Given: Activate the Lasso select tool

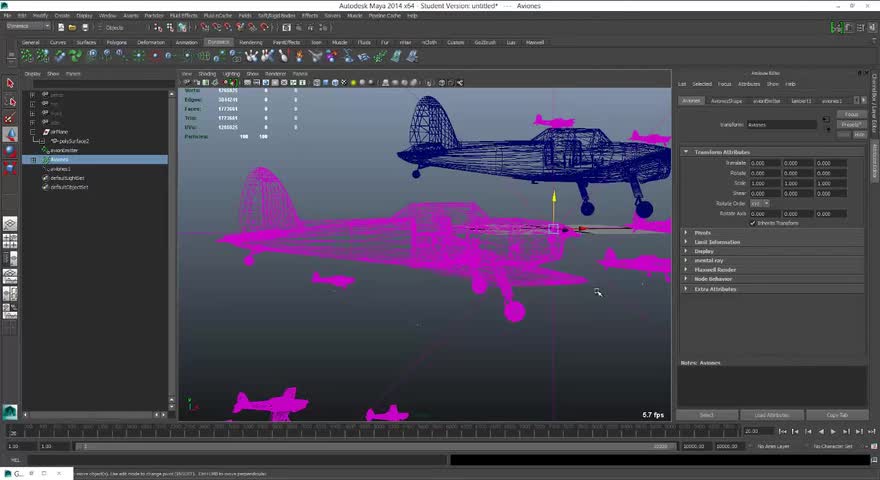Looking at the screenshot, I should (10, 101).
